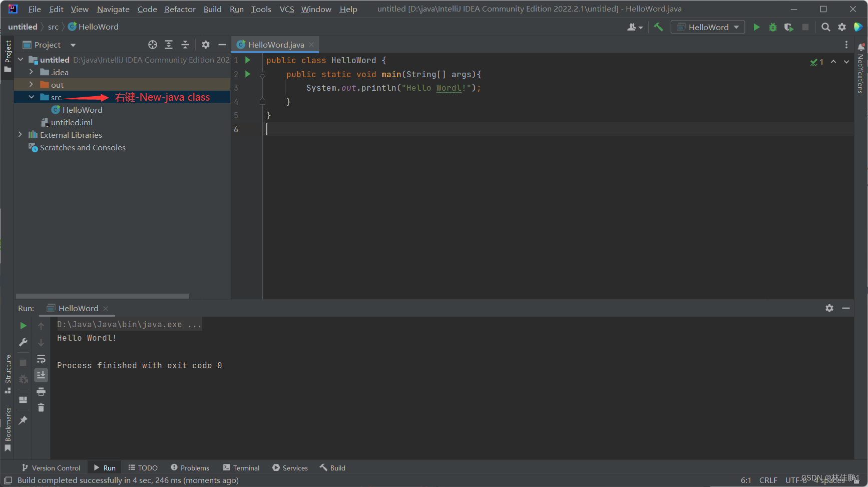
Task: Expand the External Libraries node
Action: pos(20,134)
